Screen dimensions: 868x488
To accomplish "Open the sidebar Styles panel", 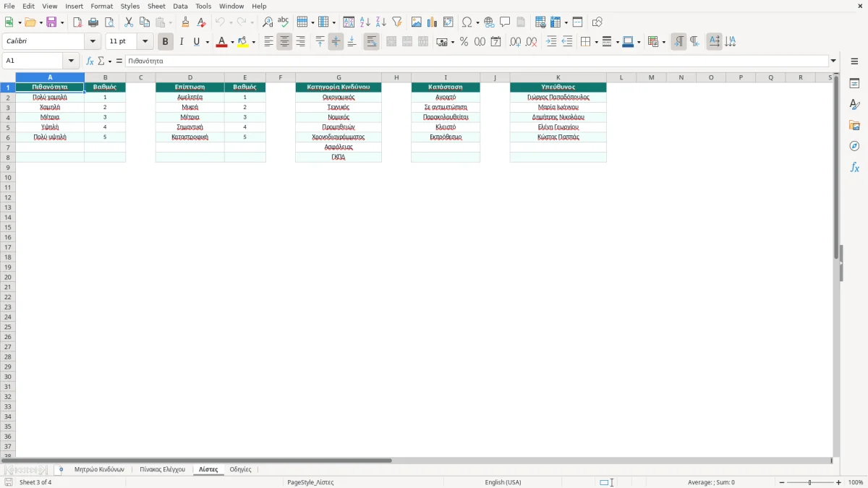I will tap(854, 104).
